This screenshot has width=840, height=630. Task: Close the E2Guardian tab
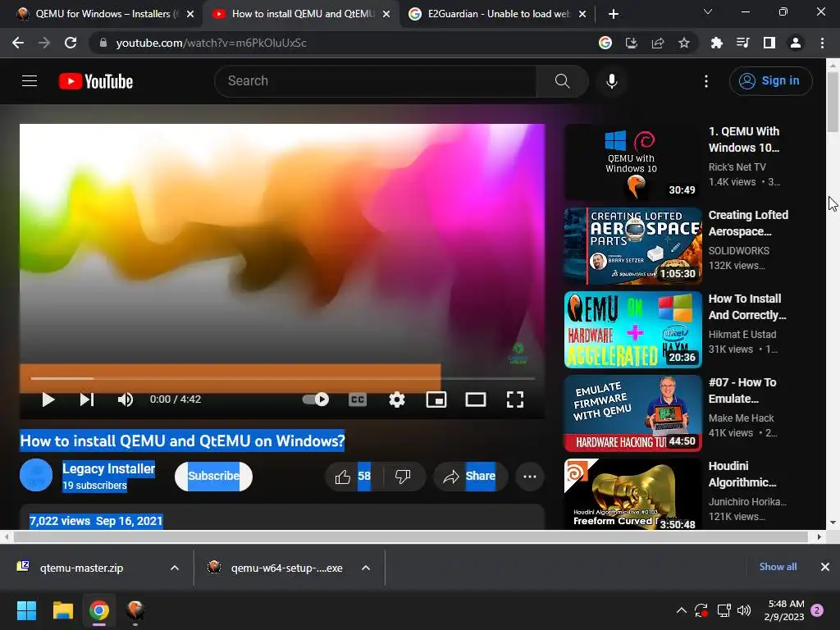click(x=582, y=14)
